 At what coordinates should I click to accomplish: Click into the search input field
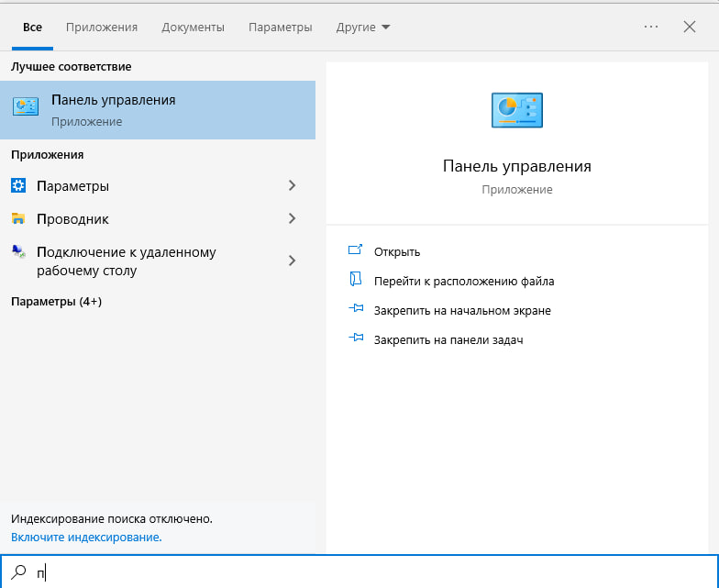point(359,572)
